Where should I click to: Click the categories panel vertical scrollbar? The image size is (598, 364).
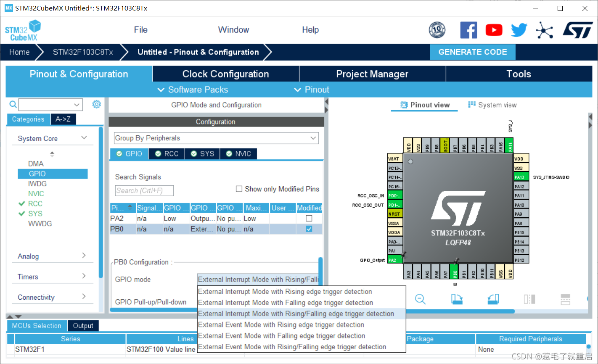click(101, 202)
